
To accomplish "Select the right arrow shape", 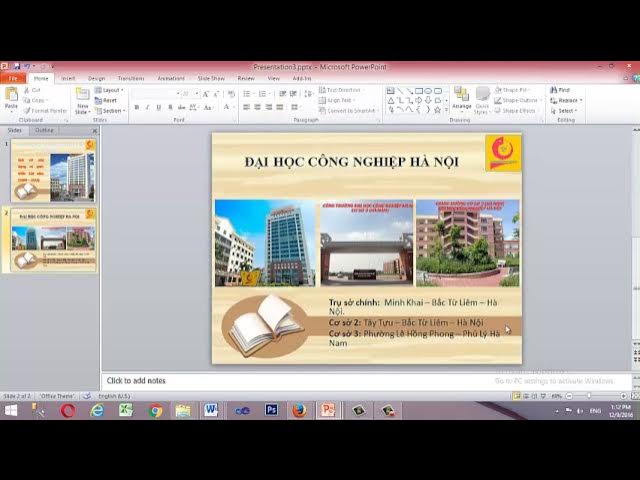I will [419, 100].
